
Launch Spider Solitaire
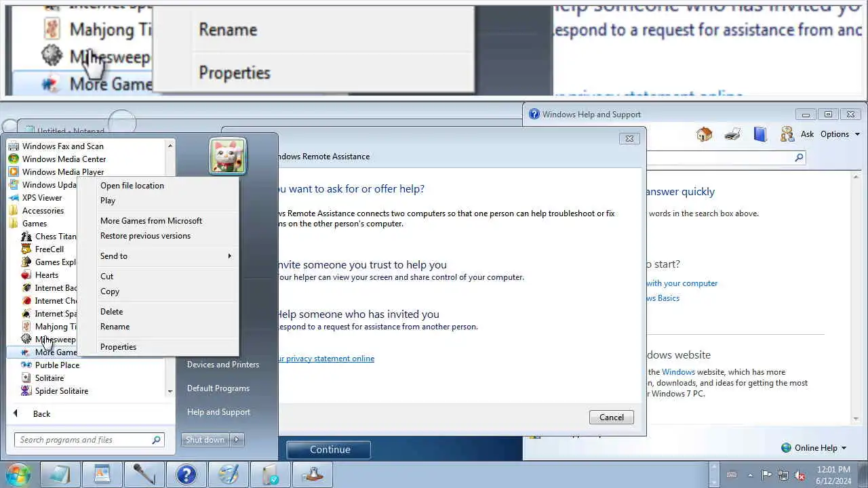point(61,390)
